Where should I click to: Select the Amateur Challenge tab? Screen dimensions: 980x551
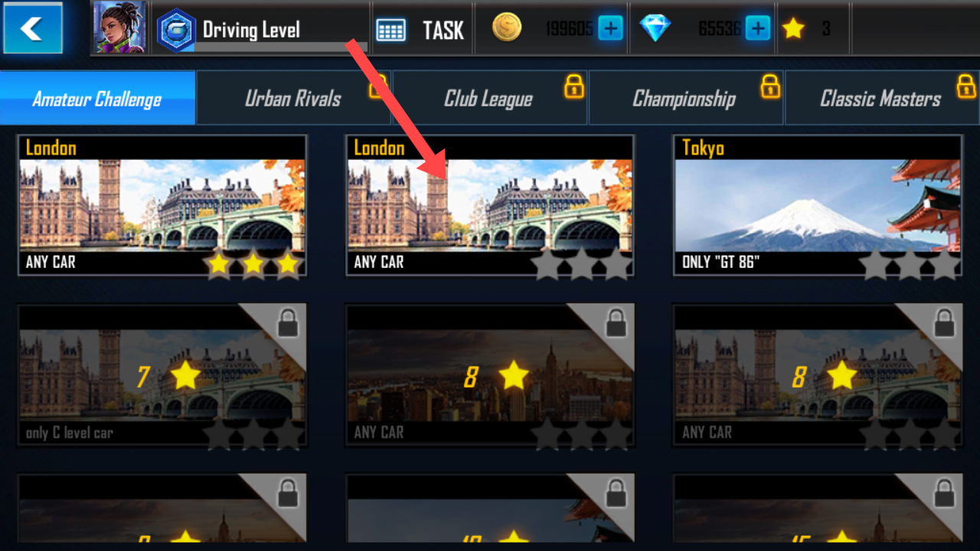[98, 98]
